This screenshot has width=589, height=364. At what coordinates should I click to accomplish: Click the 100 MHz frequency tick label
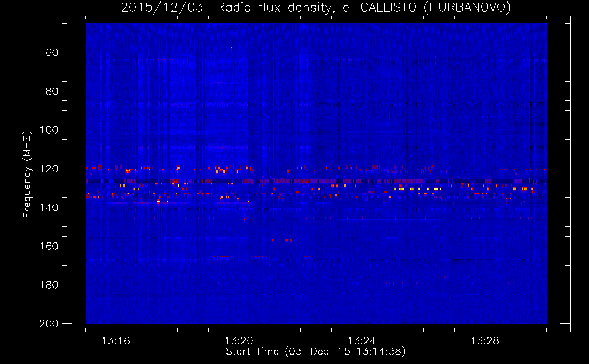click(x=49, y=130)
